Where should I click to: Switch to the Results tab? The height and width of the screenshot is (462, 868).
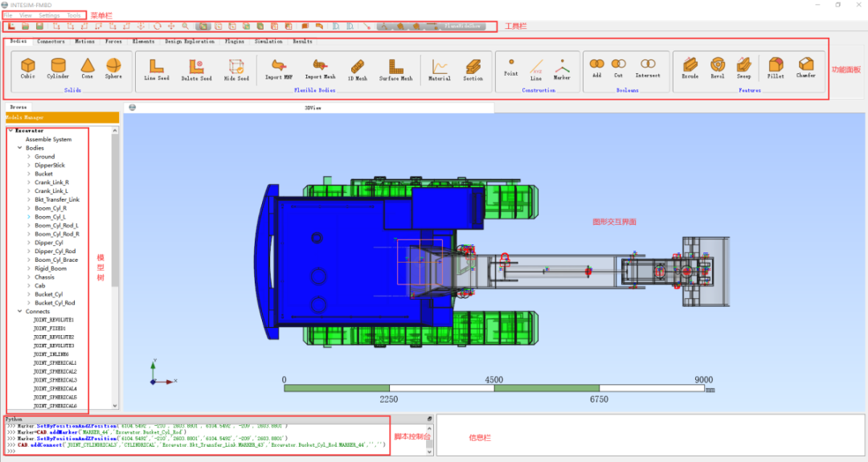pyautogui.click(x=302, y=42)
